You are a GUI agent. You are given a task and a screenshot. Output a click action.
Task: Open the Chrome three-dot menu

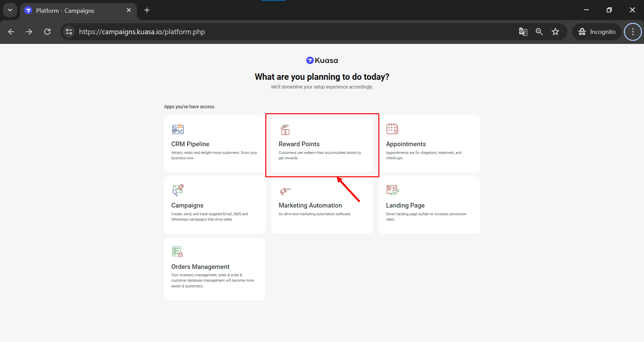633,32
